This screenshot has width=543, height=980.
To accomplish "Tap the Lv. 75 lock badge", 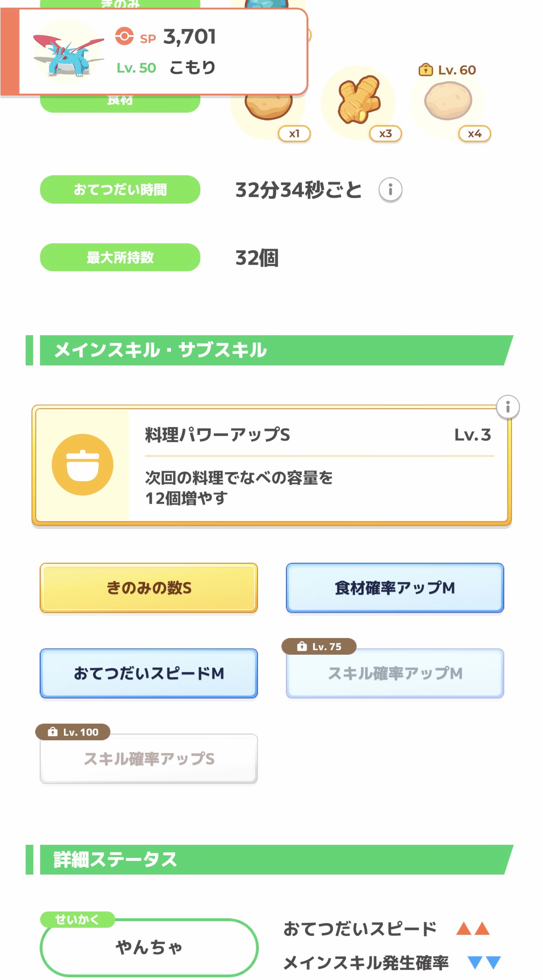I will [319, 647].
